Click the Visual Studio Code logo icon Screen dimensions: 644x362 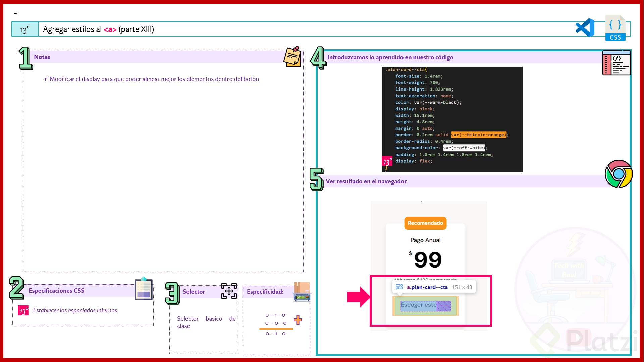[585, 28]
